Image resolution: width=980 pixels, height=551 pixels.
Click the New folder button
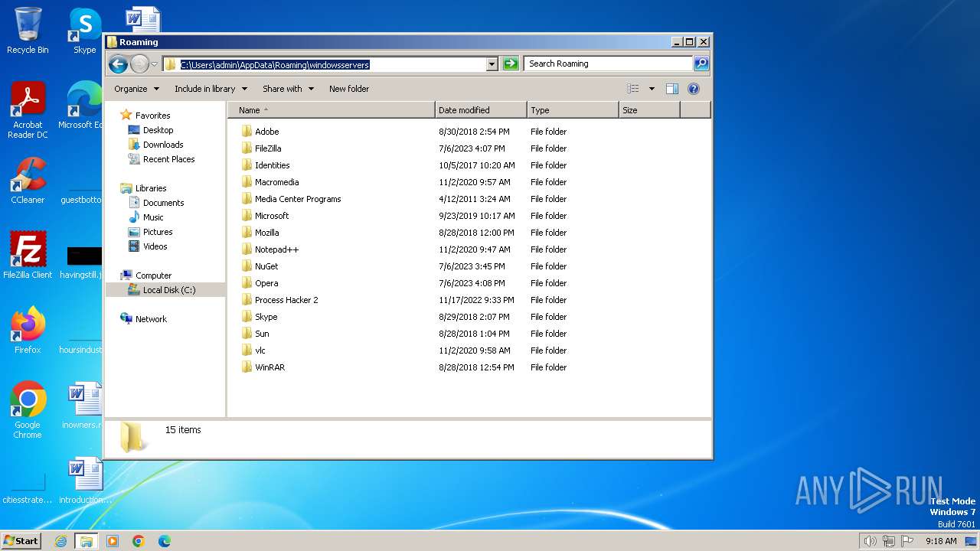tap(349, 89)
